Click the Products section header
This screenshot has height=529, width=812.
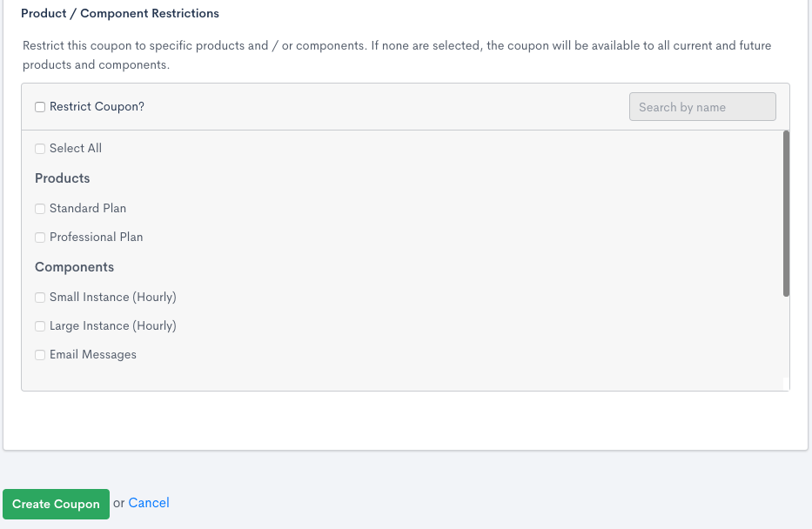(62, 177)
